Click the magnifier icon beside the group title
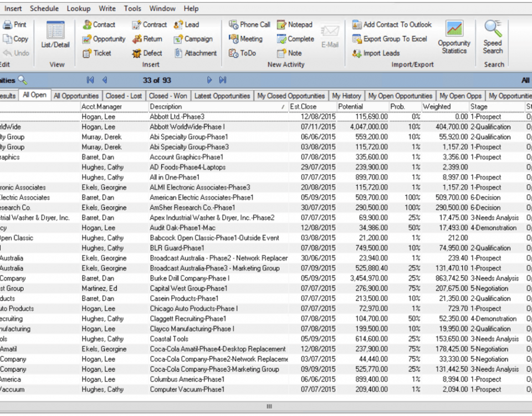The image size is (532, 416). coord(22,80)
